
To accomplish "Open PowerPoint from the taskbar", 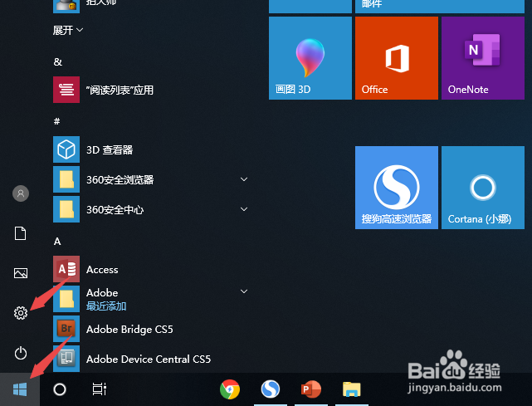I will pyautogui.click(x=310, y=389).
